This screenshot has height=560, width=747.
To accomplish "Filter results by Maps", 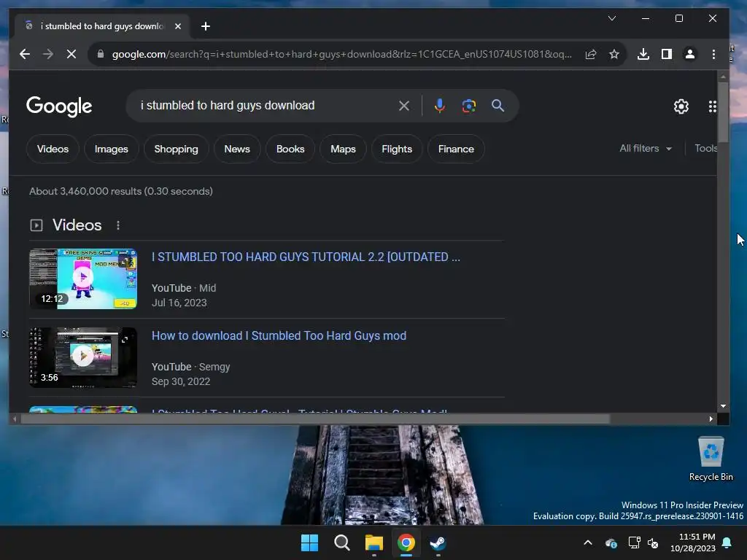I will pos(343,149).
